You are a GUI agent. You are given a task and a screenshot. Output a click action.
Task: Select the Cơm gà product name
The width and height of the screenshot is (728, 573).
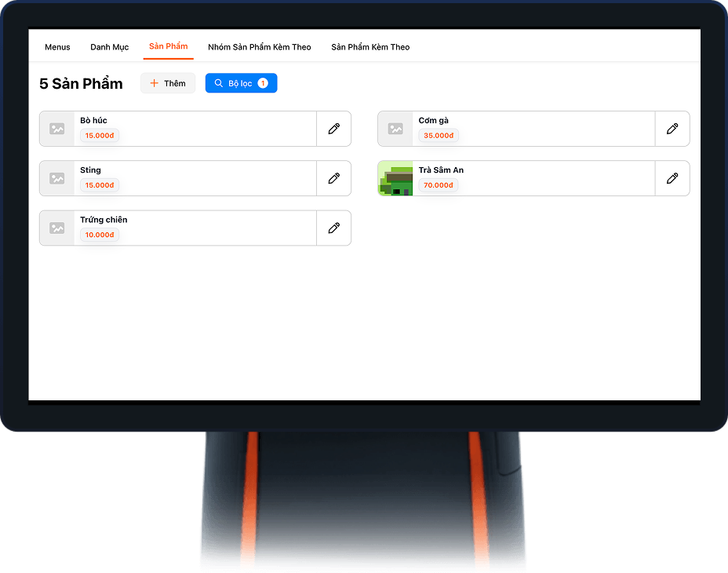coord(434,121)
